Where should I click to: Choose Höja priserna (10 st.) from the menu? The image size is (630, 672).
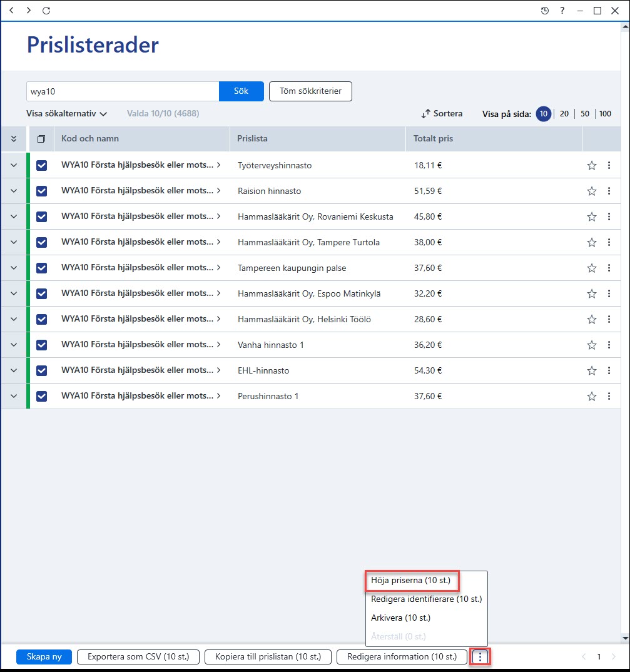click(x=410, y=580)
